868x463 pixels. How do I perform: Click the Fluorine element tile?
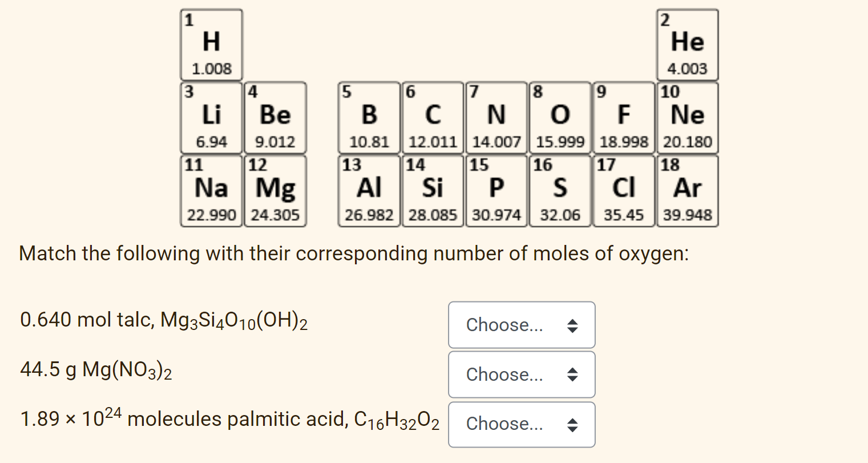point(624,118)
